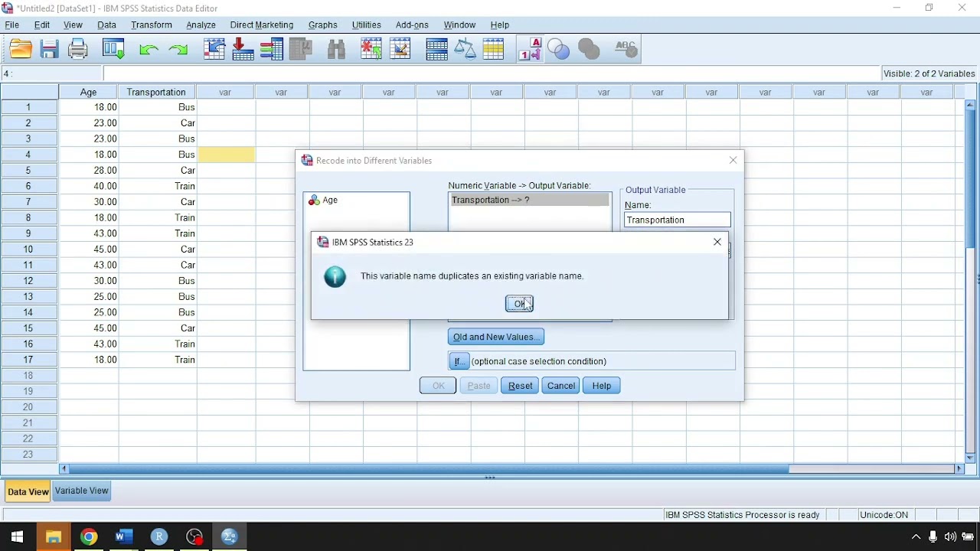Click Old and New Values button
Image resolution: width=980 pixels, height=551 pixels.
[496, 337]
